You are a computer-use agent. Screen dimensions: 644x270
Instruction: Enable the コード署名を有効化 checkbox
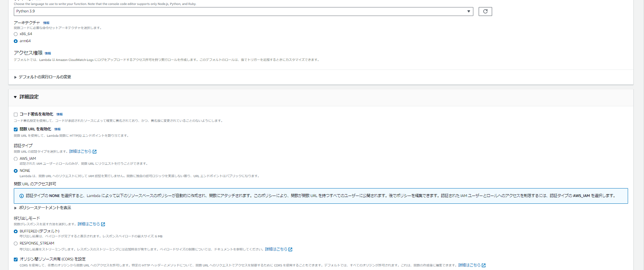(x=16, y=114)
